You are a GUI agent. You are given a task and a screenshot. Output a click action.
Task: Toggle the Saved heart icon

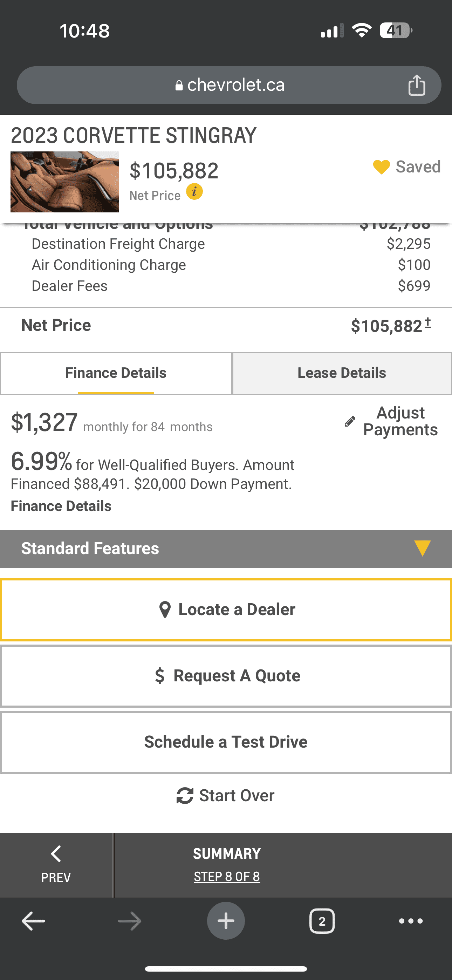point(381,167)
